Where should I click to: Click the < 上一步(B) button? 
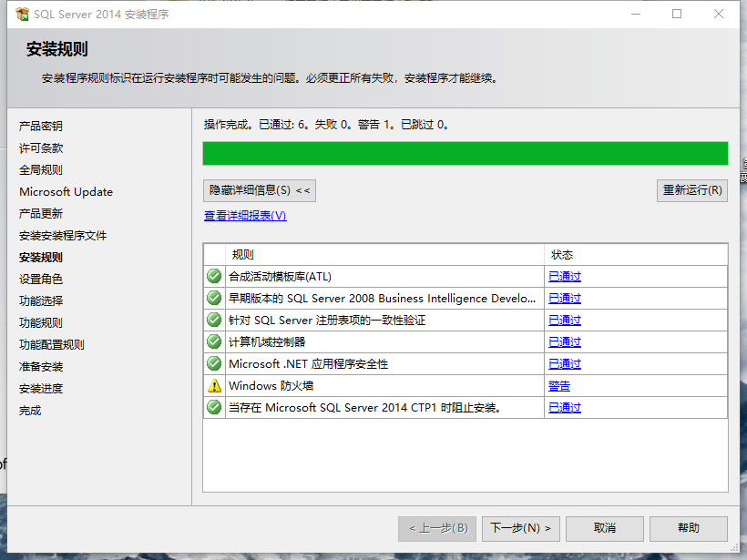point(437,528)
